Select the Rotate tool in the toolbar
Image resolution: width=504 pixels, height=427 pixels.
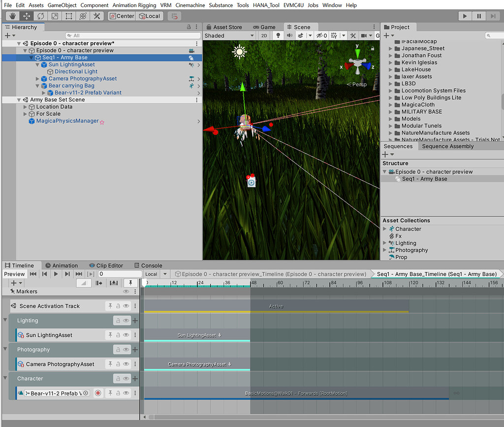point(40,16)
